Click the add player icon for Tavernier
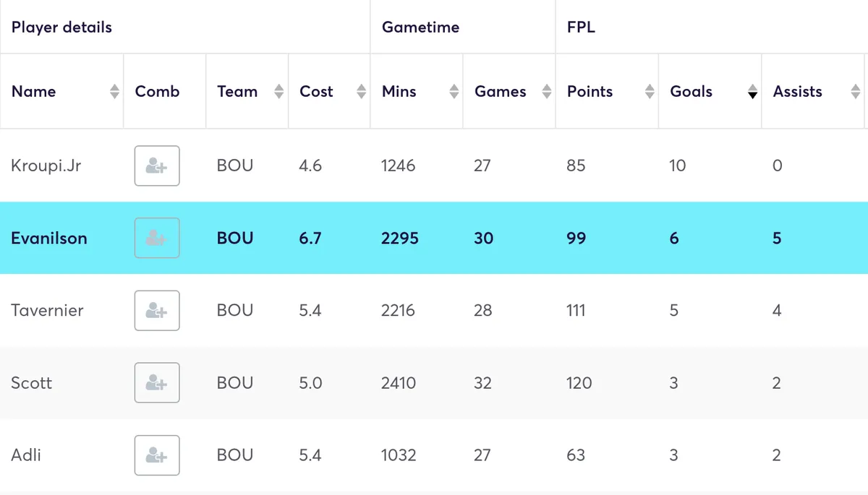The image size is (868, 495). tap(157, 310)
